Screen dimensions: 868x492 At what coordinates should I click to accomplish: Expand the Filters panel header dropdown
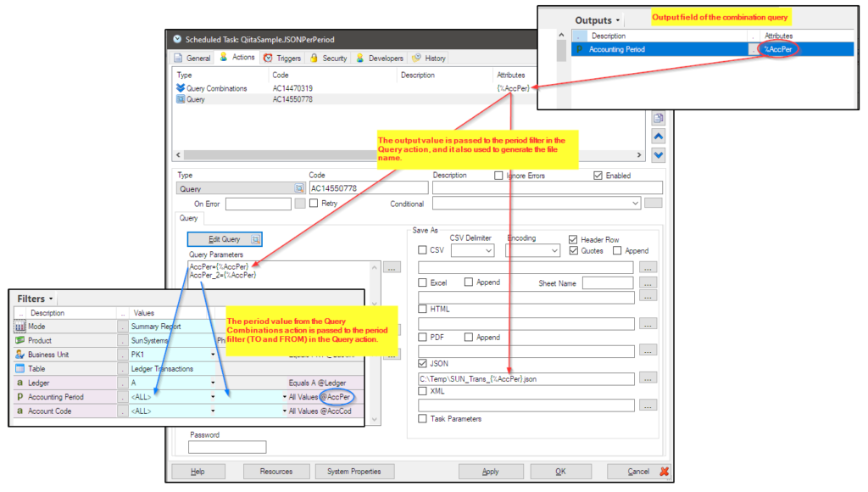51,299
